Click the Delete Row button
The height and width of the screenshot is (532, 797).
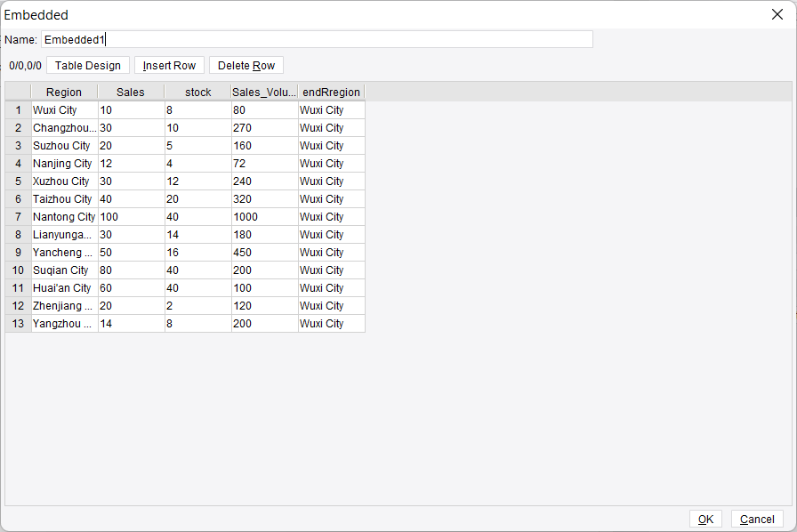click(x=246, y=66)
